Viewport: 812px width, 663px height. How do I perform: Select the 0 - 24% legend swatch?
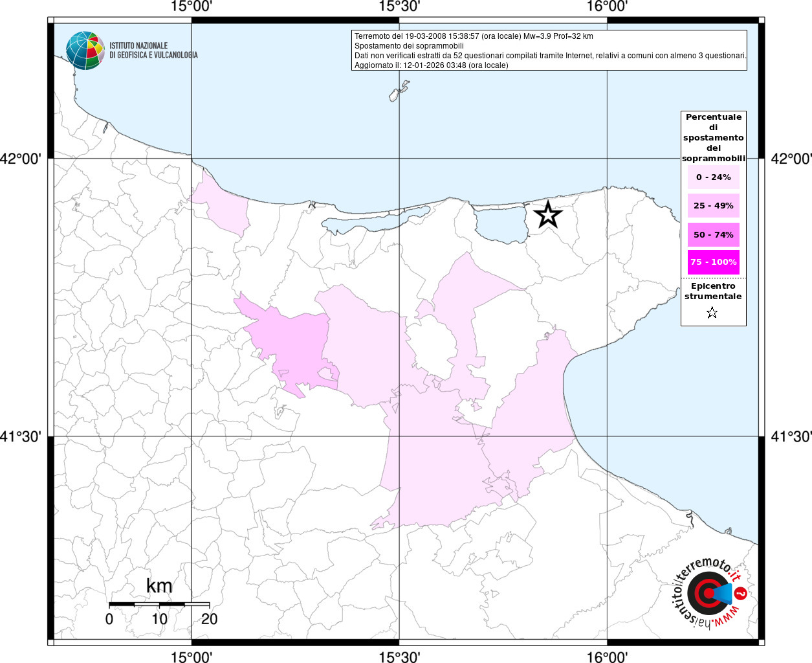coord(714,177)
